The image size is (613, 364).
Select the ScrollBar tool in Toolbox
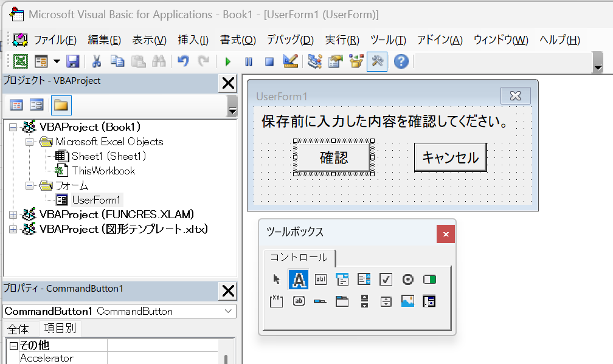pos(364,301)
